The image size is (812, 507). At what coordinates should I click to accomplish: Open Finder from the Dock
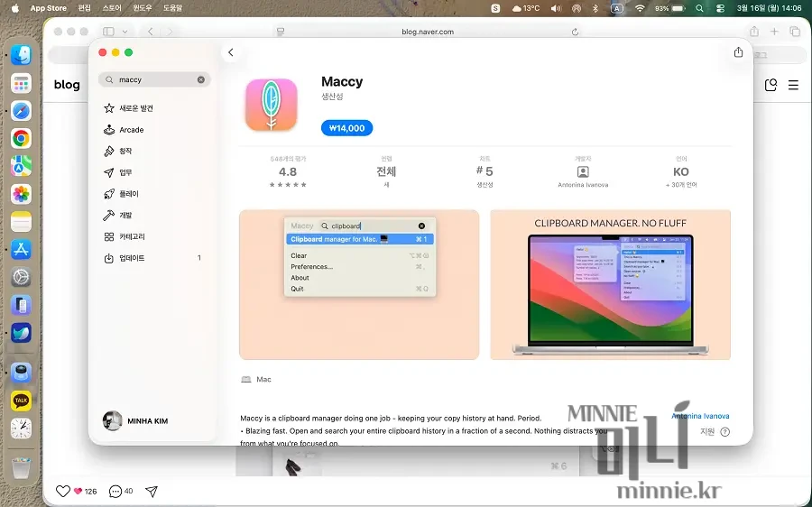click(22, 55)
